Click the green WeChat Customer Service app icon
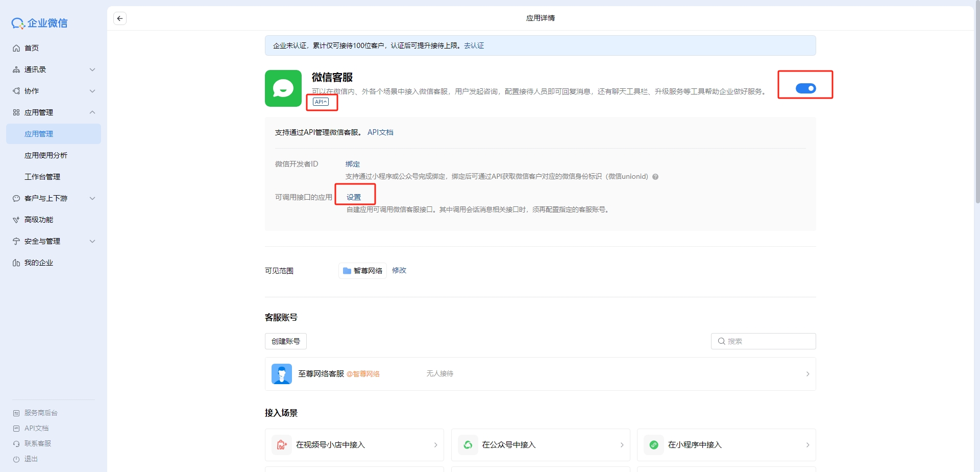This screenshot has width=980, height=472. pyautogui.click(x=283, y=88)
